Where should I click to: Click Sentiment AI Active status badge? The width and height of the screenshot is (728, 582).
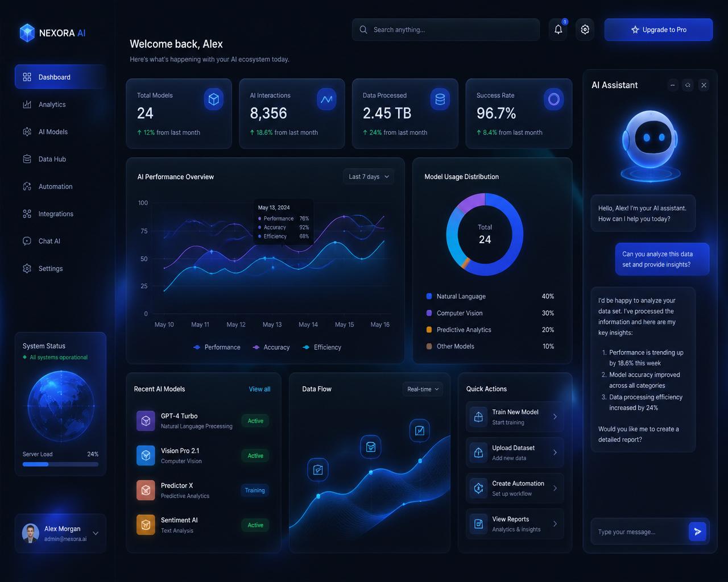pos(255,525)
